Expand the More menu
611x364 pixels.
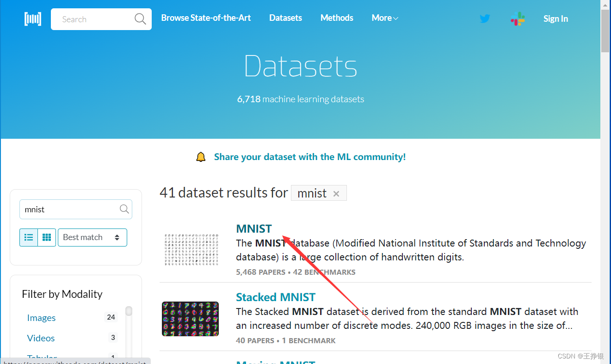point(385,18)
